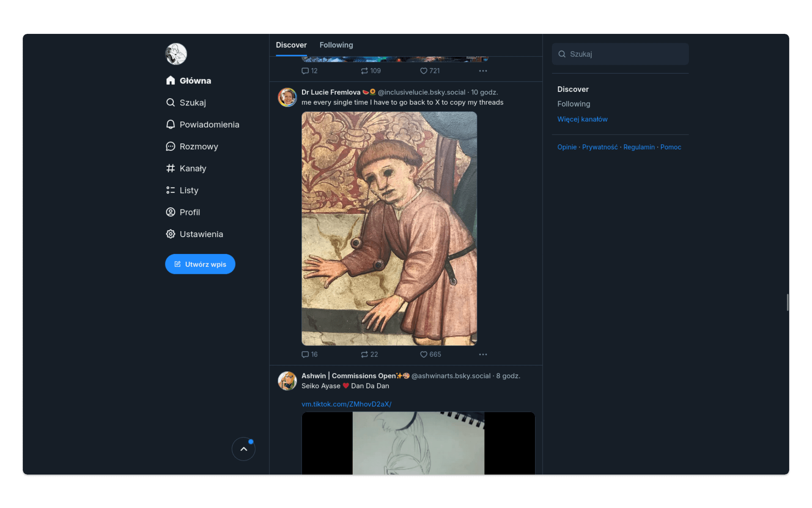The height and width of the screenshot is (508, 812).
Task: Open Kanały feeds page
Action: tap(186, 168)
